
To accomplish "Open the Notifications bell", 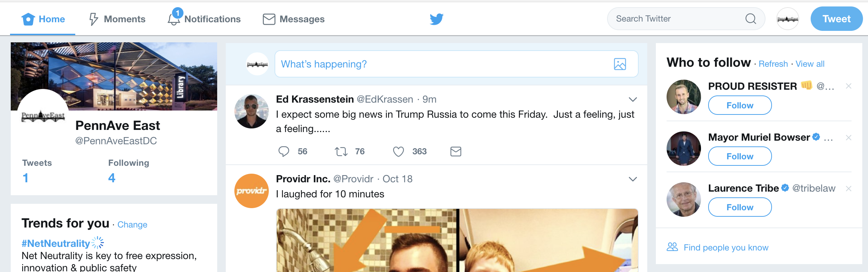I will 174,19.
